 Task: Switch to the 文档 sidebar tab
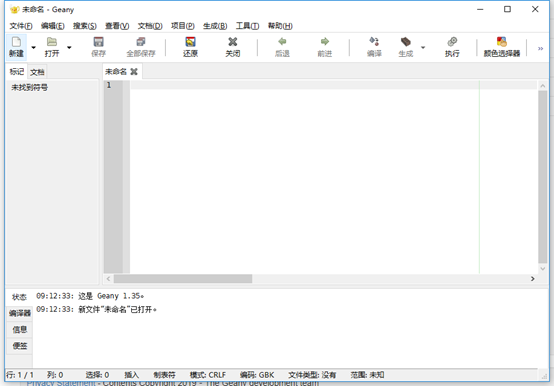pos(37,72)
